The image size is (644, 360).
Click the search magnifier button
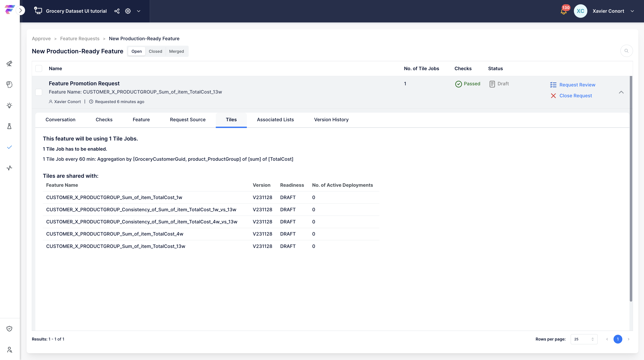pos(626,51)
